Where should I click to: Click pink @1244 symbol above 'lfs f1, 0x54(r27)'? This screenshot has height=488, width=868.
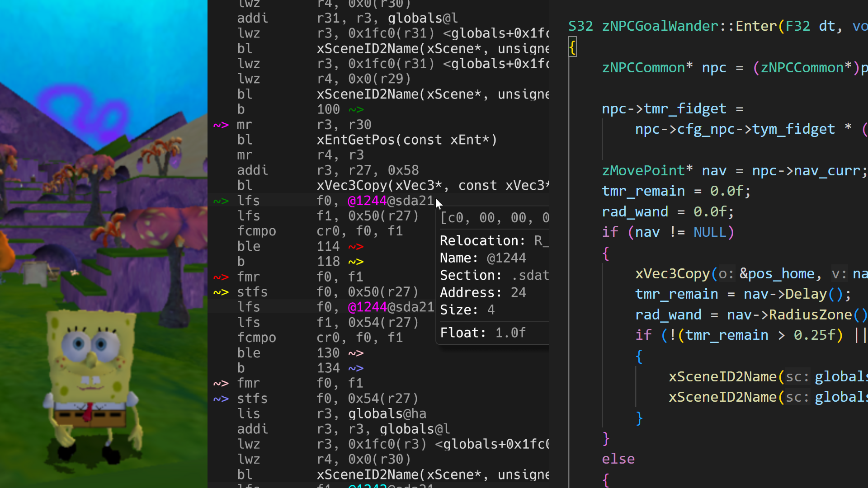[367, 307]
